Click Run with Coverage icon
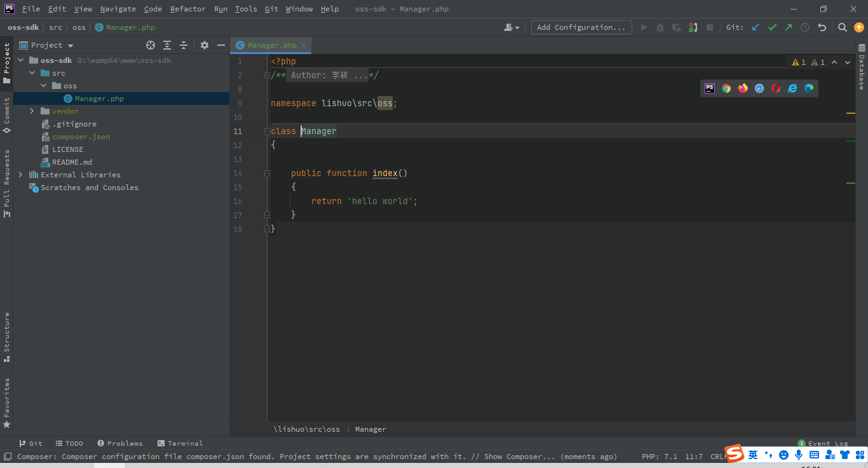The image size is (868, 468). 677,27
